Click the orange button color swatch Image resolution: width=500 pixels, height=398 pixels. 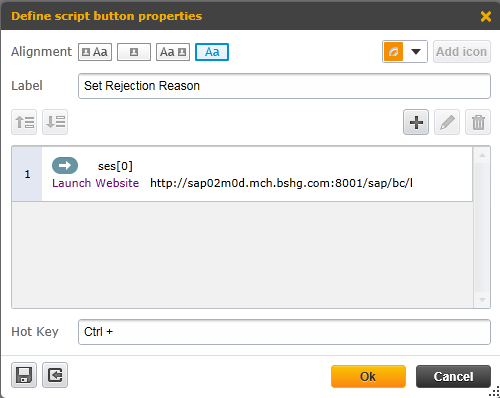point(393,52)
